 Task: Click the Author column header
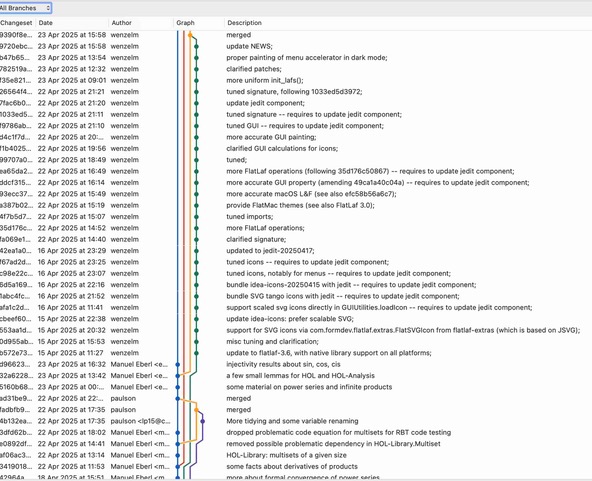pos(122,23)
